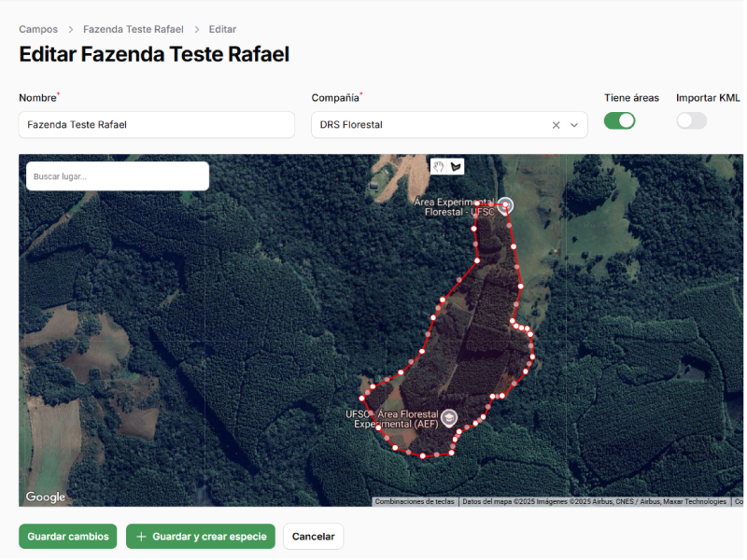The height and width of the screenshot is (560, 747).
Task: Open the Combinaciones de teclas map link
Action: tap(415, 502)
